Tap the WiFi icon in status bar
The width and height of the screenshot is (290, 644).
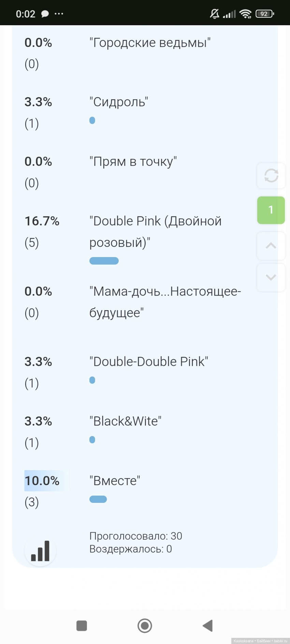tap(246, 13)
